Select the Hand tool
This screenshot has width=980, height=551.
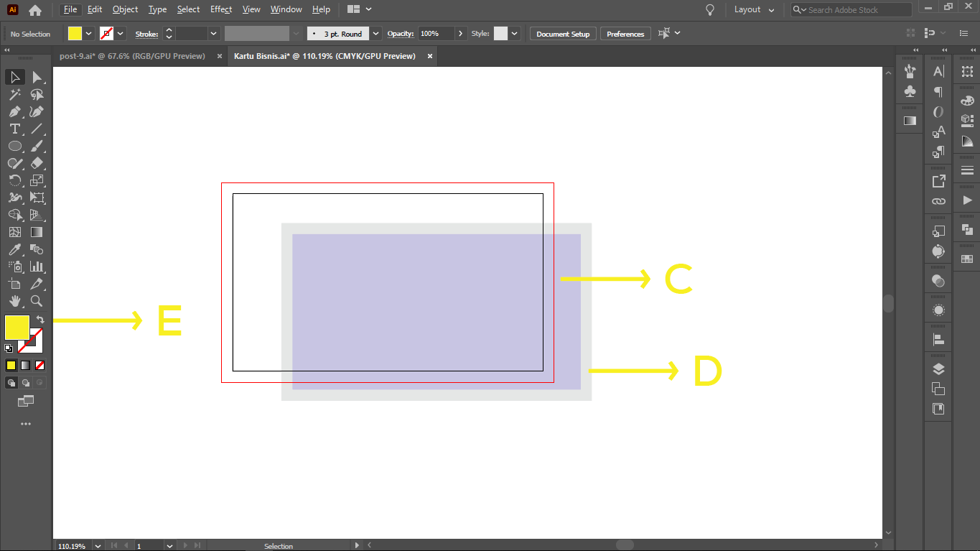click(x=15, y=301)
